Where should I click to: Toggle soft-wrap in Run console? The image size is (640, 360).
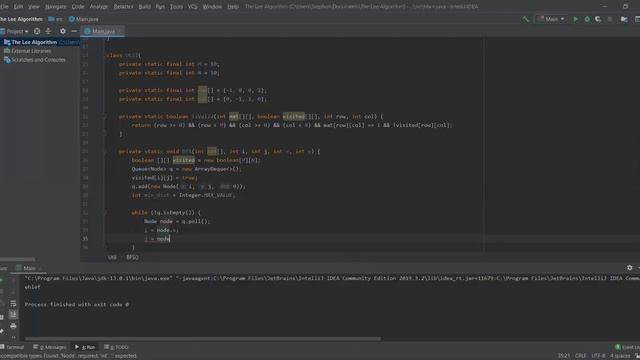(13, 303)
